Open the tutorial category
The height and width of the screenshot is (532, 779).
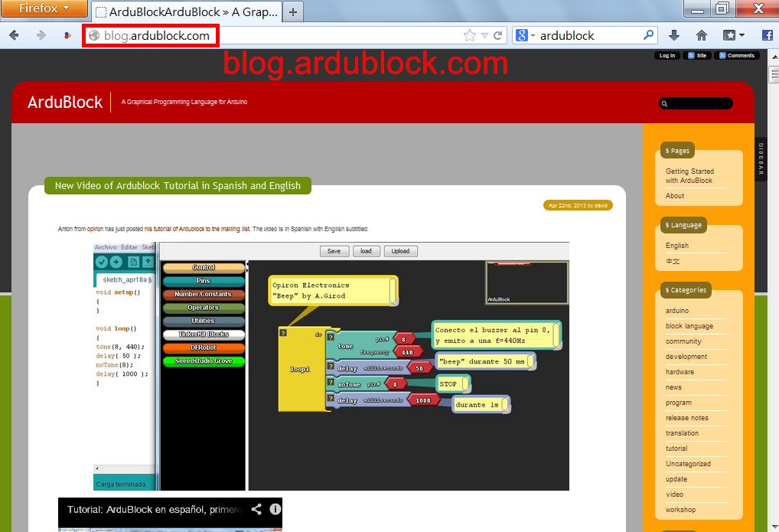(676, 449)
